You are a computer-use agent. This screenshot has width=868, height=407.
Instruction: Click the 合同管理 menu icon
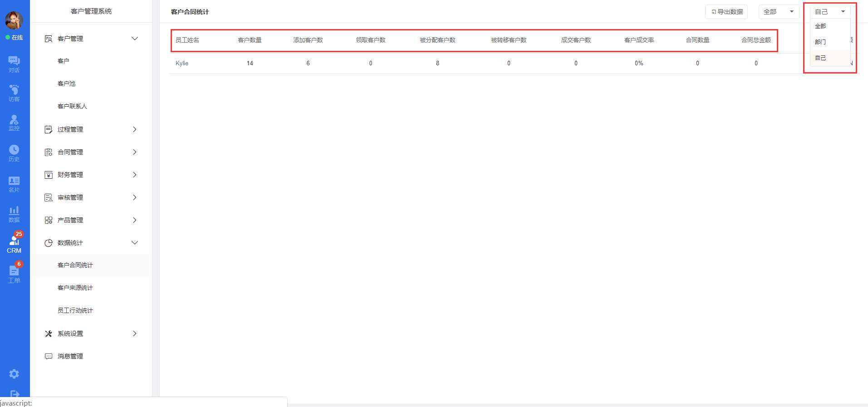pyautogui.click(x=49, y=152)
